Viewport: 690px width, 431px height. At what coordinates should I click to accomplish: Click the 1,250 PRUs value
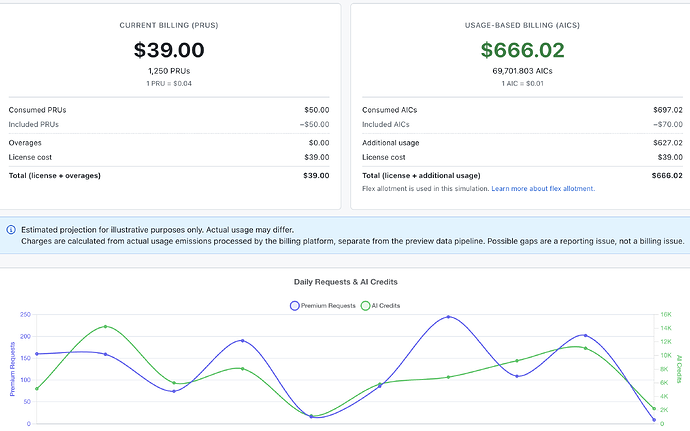coord(169,71)
